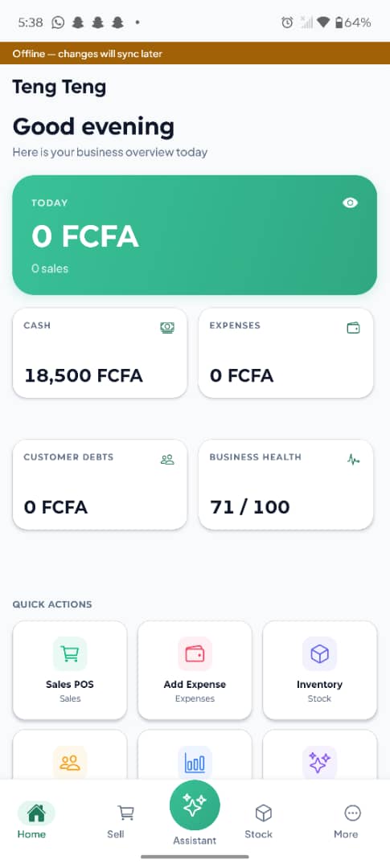Switch to the Stock tab
The image size is (390, 868).
coord(259,821)
